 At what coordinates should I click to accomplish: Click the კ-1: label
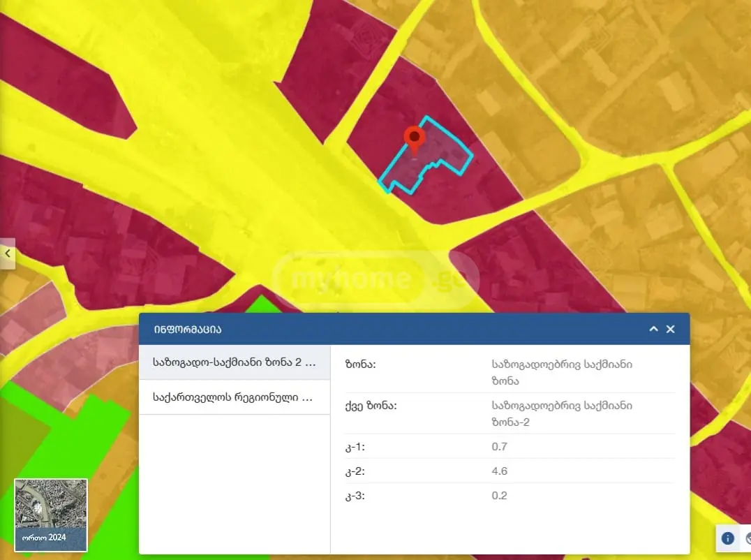pos(355,447)
